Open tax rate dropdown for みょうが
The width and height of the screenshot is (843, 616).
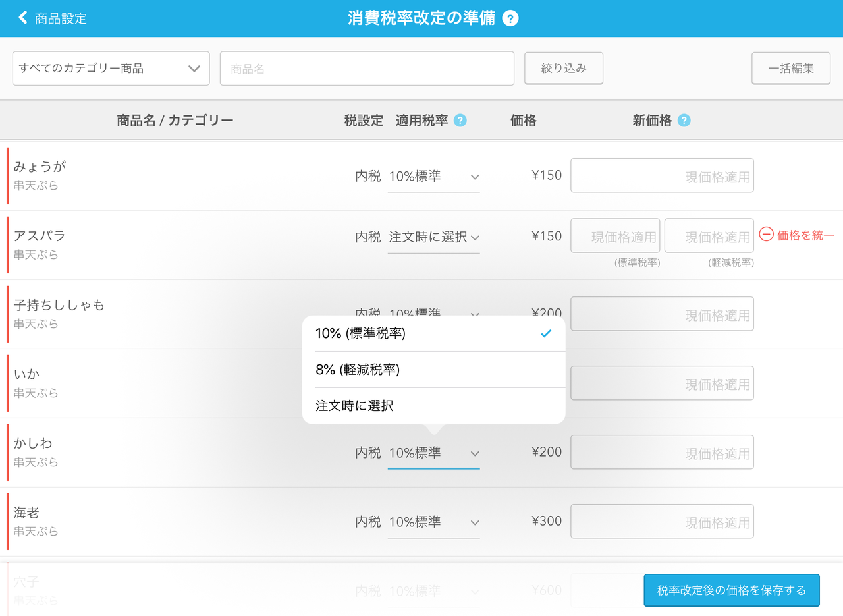coord(434,177)
